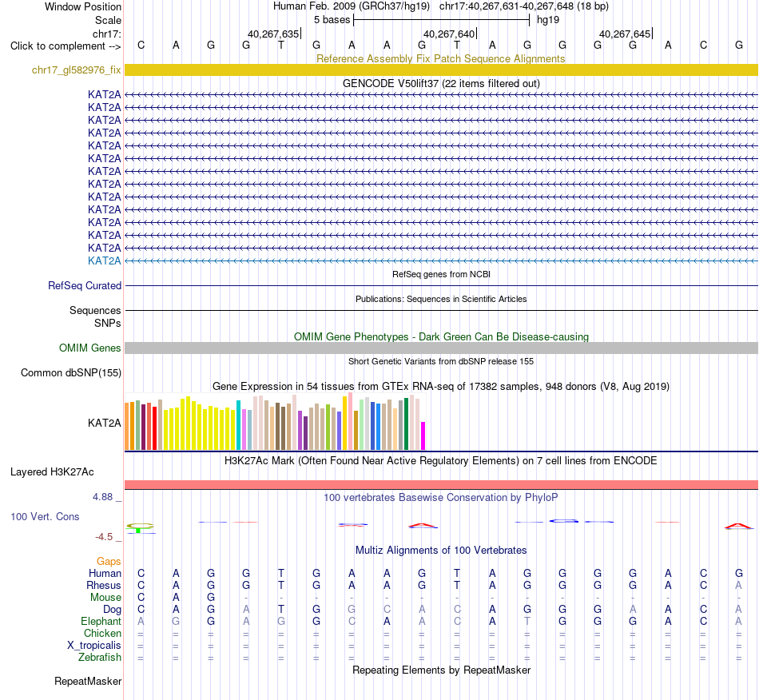Click the 'Window Position' label
Screen dimensions: 759x700
[83, 6]
